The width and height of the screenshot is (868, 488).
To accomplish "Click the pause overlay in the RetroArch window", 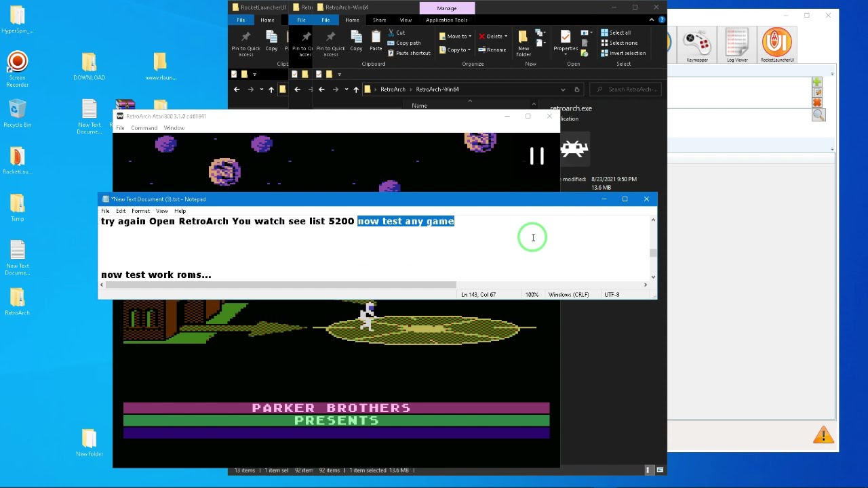I will tap(537, 157).
